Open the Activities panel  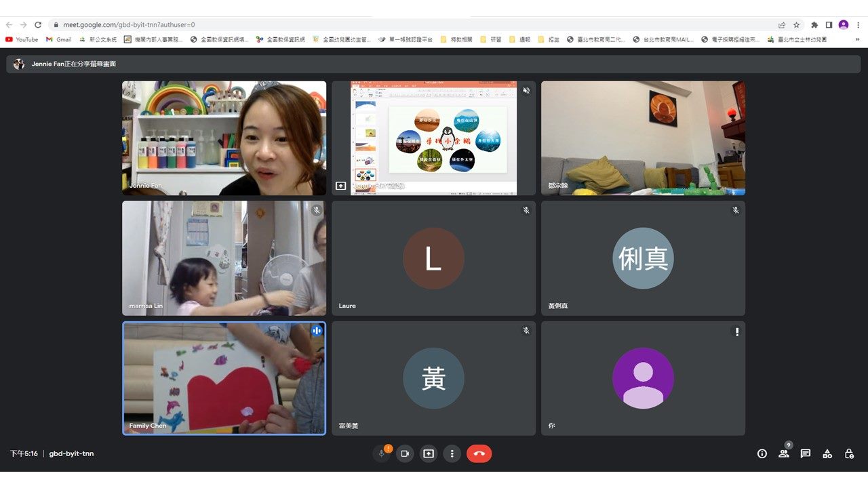coord(827,453)
